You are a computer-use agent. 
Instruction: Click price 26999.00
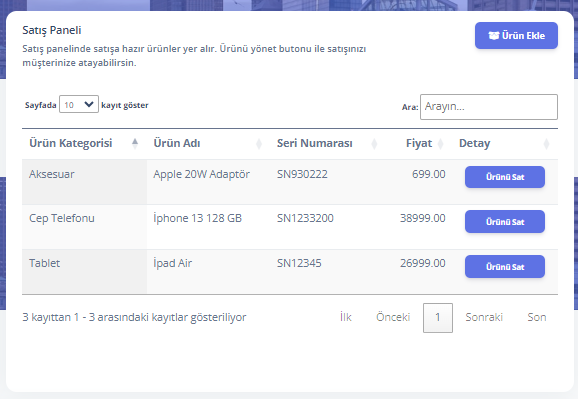[x=423, y=263]
